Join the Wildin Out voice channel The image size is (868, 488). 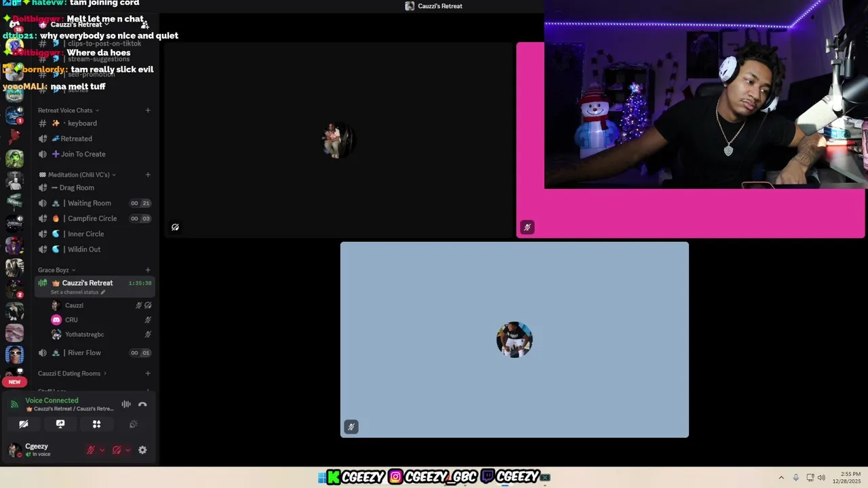(x=95, y=249)
